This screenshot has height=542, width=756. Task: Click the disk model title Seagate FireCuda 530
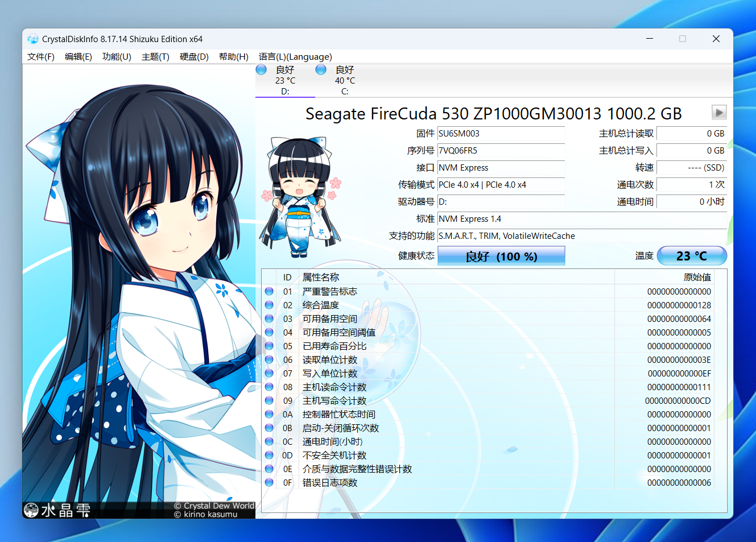(494, 113)
